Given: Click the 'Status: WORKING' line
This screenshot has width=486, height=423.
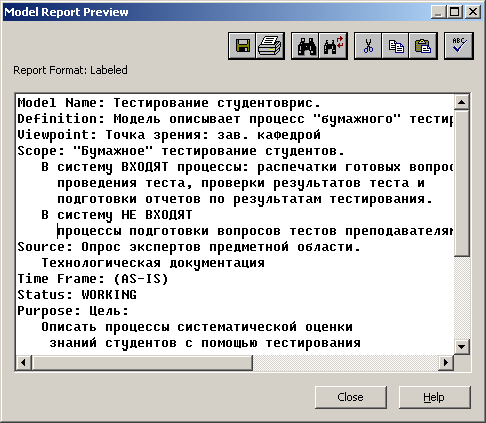Looking at the screenshot, I should 77,295.
